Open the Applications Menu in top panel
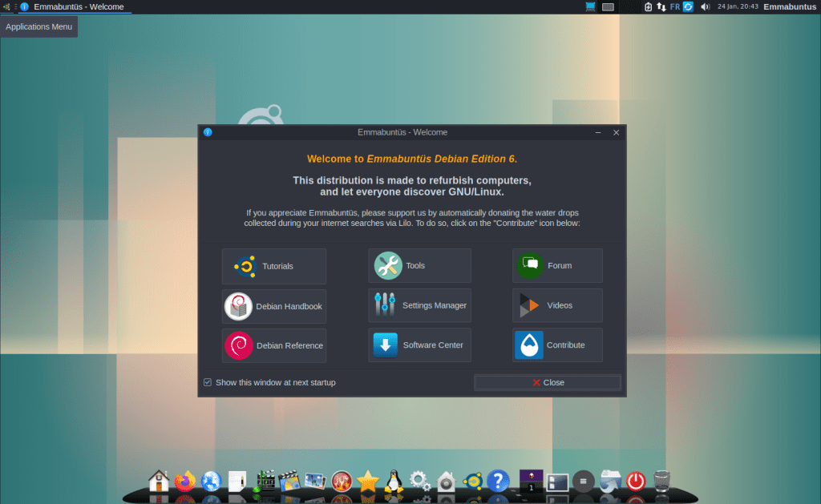The width and height of the screenshot is (821, 504). [x=6, y=6]
